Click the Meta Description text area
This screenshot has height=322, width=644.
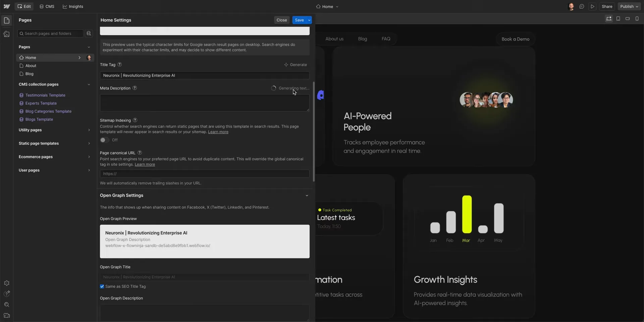click(205, 103)
